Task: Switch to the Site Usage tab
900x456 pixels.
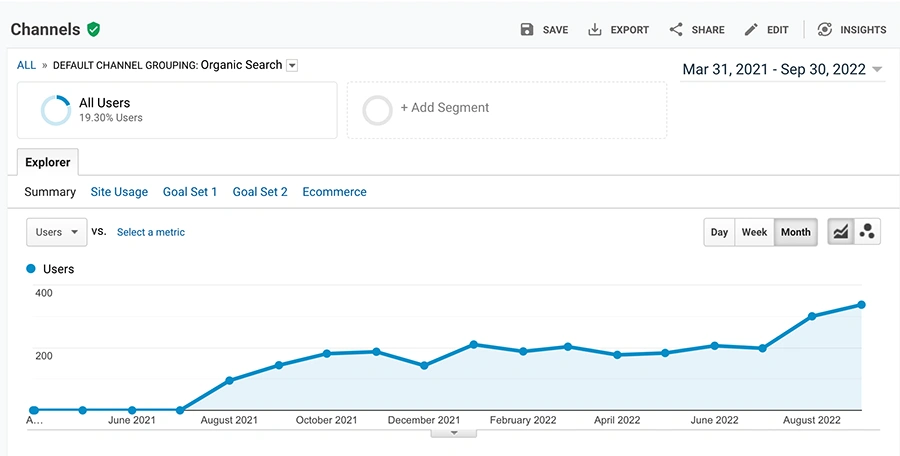Action: point(119,192)
